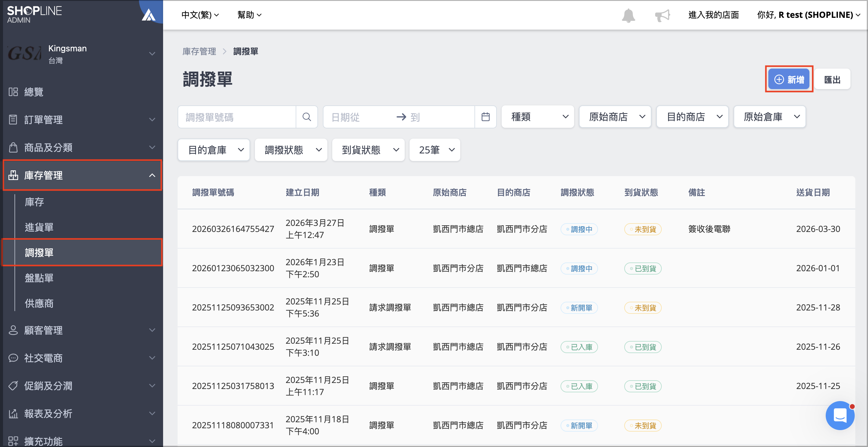This screenshot has width=868, height=447.
Task: Open the 到貨狀態 filter dropdown
Action: pyautogui.click(x=368, y=150)
